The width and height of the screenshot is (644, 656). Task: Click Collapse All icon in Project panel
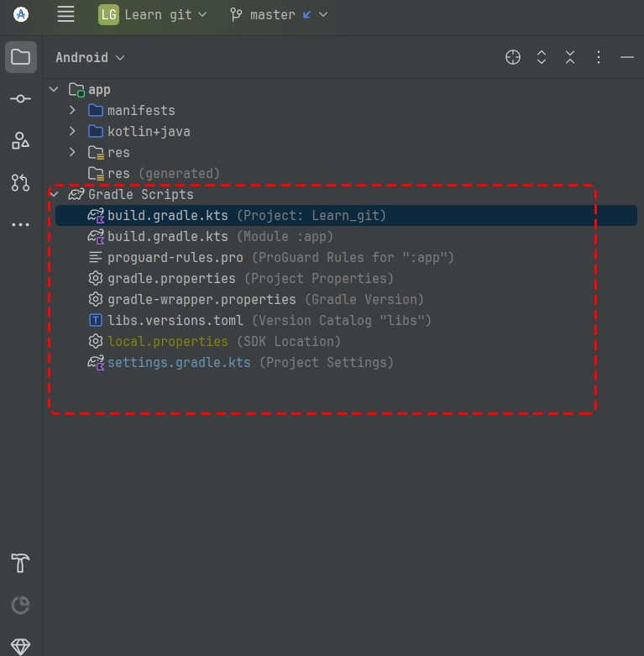(x=570, y=57)
